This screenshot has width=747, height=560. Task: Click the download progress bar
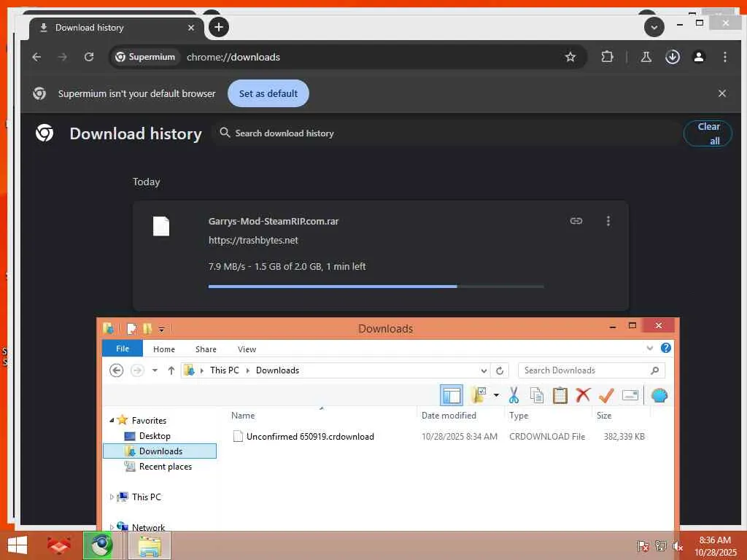[x=376, y=286]
